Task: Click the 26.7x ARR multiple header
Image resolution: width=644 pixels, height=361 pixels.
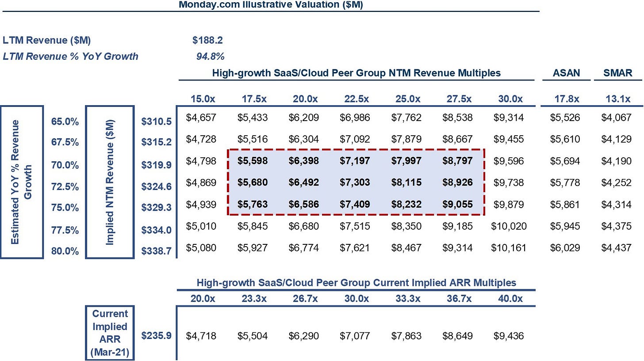Action: [x=305, y=298]
